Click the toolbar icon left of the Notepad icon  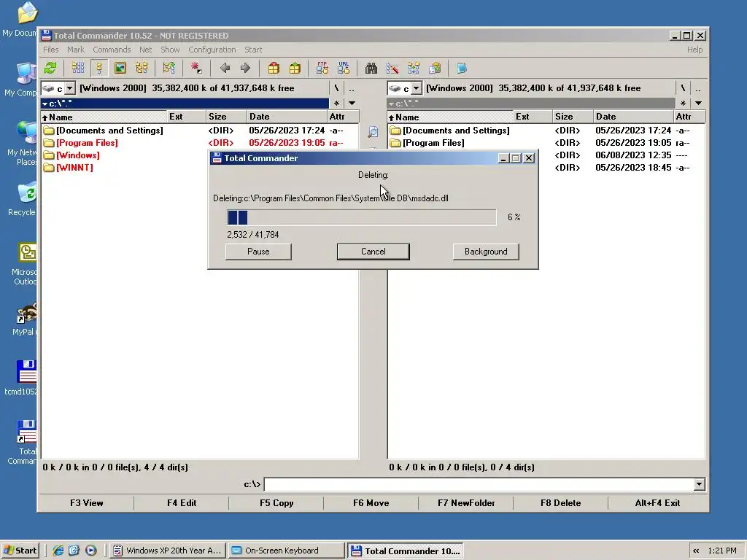pos(435,68)
